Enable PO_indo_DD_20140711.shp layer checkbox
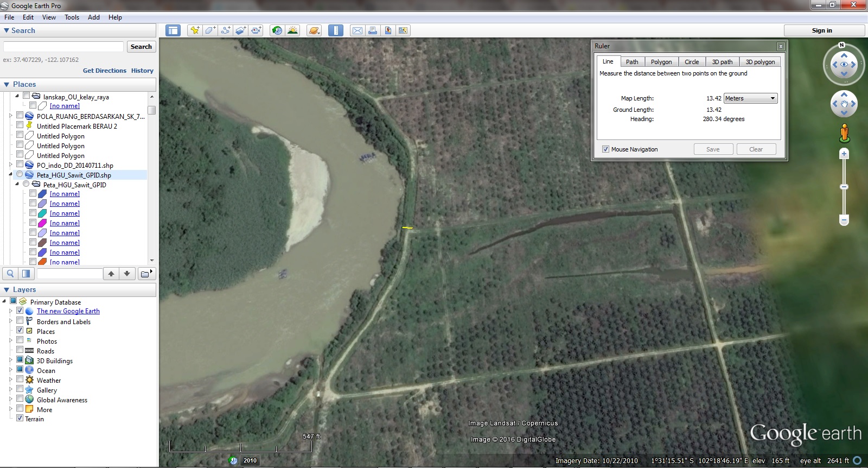This screenshot has width=868, height=468. (20, 165)
